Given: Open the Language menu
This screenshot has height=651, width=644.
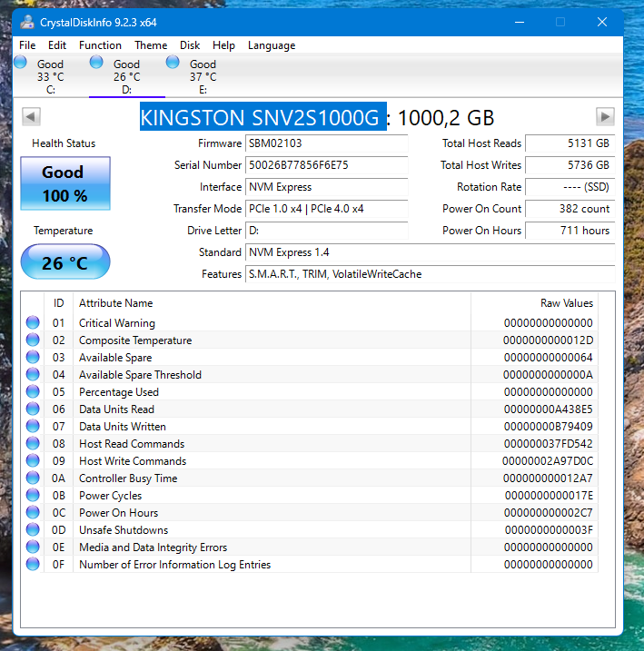Looking at the screenshot, I should pos(272,45).
